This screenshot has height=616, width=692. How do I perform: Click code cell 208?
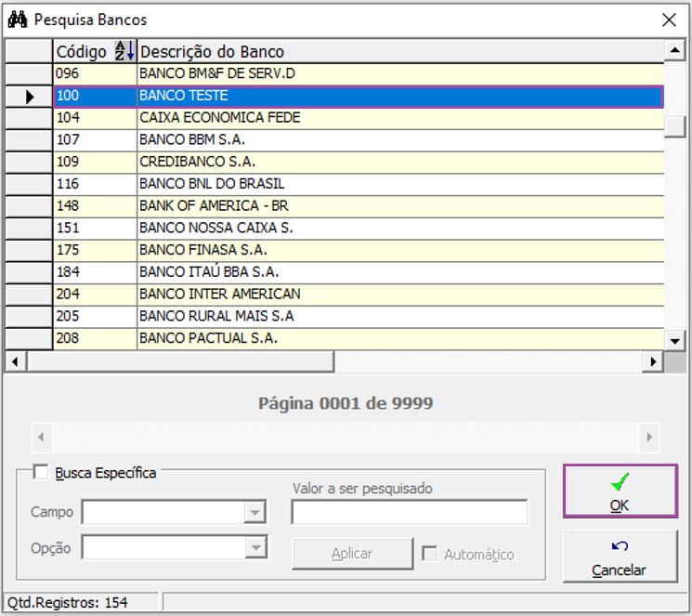[x=95, y=339]
